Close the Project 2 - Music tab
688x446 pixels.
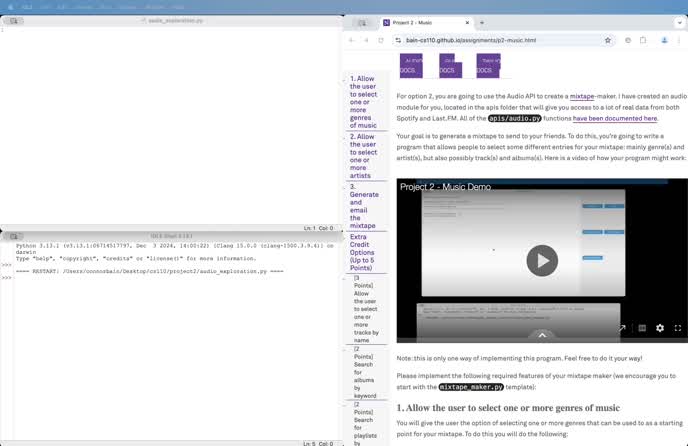tap(467, 22)
